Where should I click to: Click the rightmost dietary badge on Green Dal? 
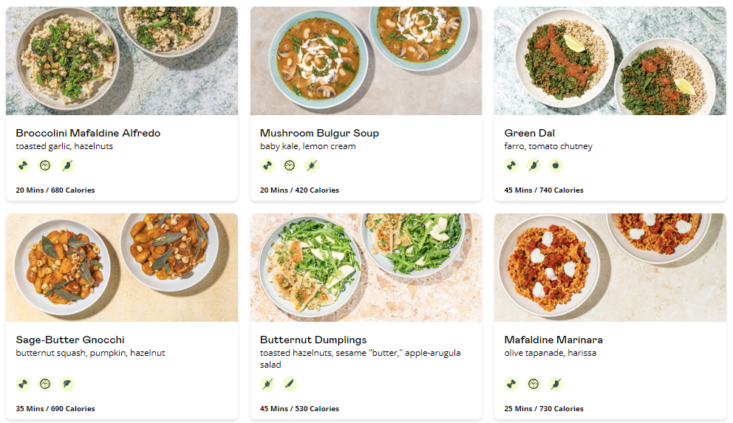coord(555,166)
